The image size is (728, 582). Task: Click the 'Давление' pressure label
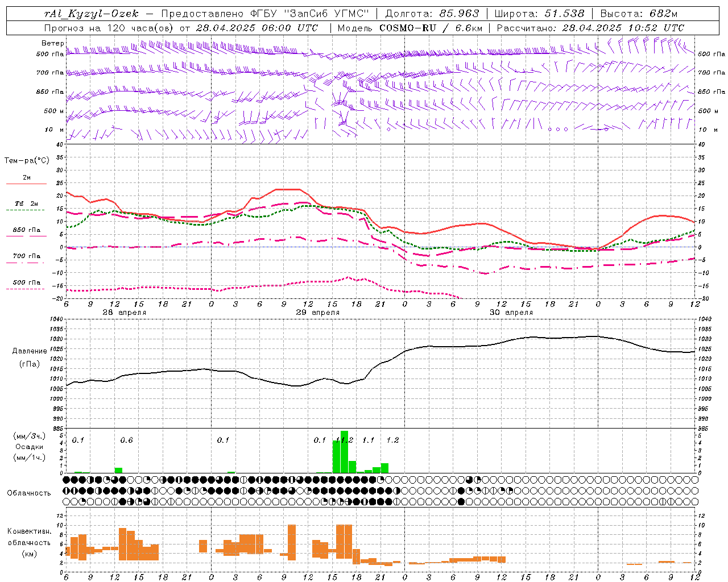pyautogui.click(x=30, y=351)
